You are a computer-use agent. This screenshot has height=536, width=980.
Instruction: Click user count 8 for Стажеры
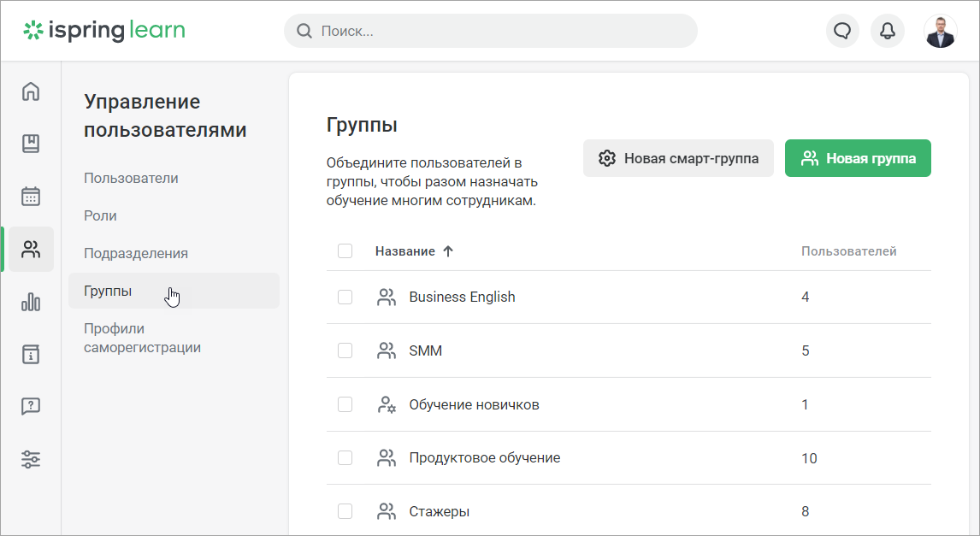tap(805, 511)
